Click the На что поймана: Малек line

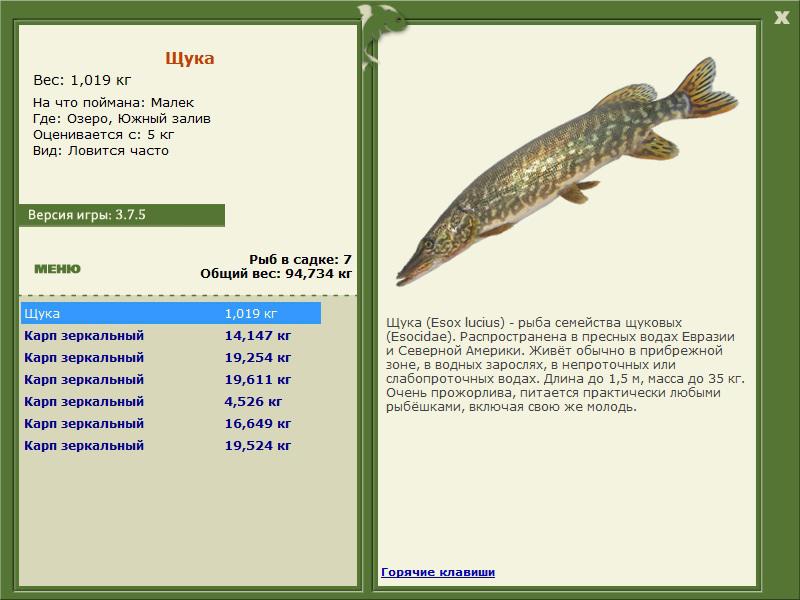(113, 103)
